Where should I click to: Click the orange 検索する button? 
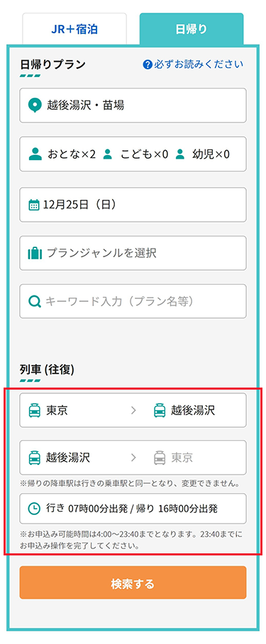(133, 583)
